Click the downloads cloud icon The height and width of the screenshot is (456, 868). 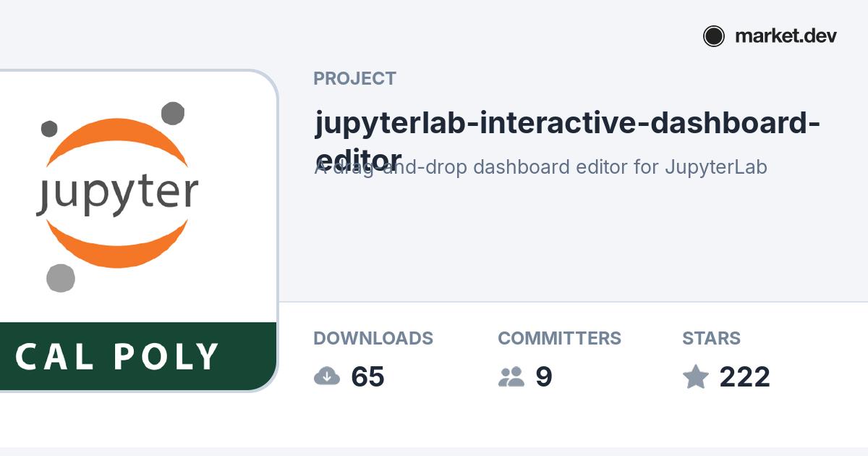(x=327, y=376)
